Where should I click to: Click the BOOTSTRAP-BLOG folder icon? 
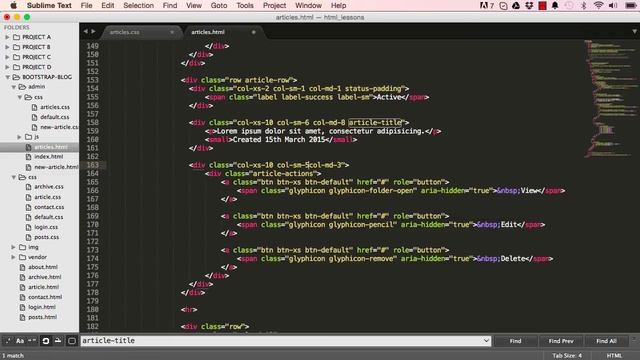[x=16, y=77]
